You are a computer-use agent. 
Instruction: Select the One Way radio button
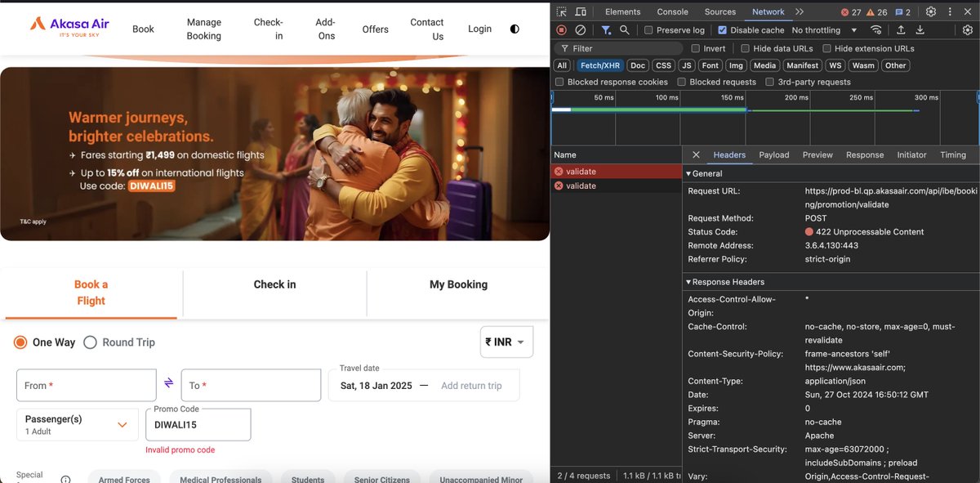pyautogui.click(x=21, y=342)
